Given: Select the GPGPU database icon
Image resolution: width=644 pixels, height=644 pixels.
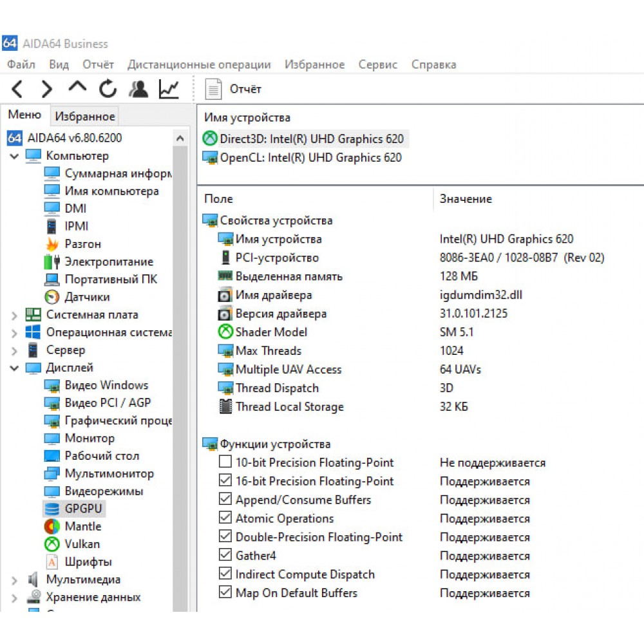Looking at the screenshot, I should pos(52,509).
